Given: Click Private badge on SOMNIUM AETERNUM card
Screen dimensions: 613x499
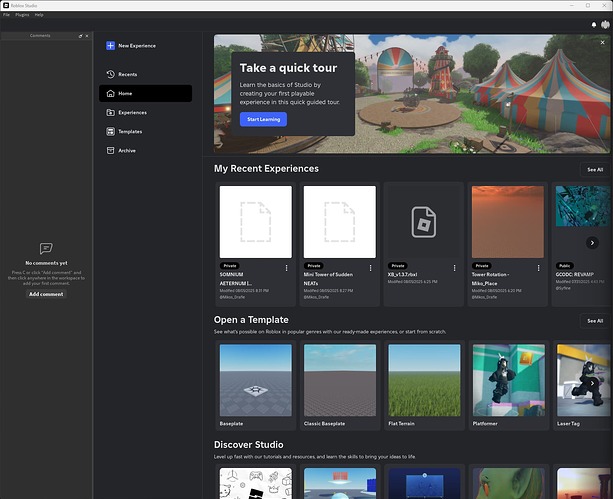Looking at the screenshot, I should pyautogui.click(x=230, y=266).
